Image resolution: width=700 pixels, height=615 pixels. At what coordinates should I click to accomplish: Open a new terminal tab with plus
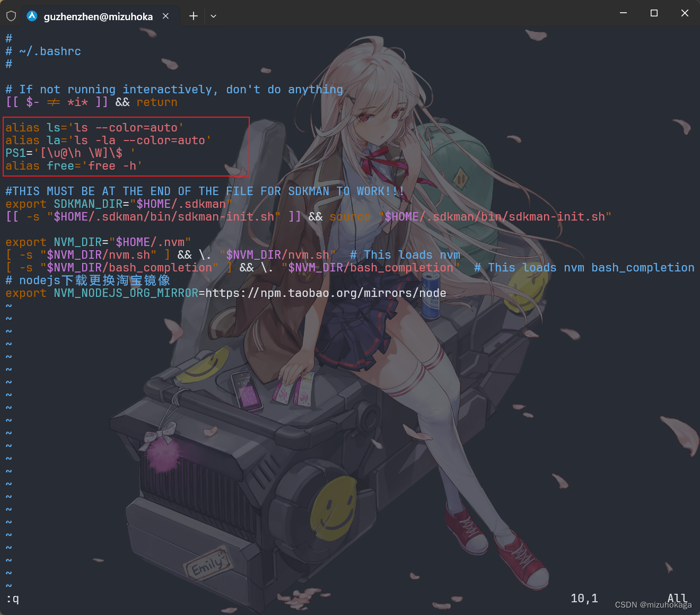(x=194, y=16)
